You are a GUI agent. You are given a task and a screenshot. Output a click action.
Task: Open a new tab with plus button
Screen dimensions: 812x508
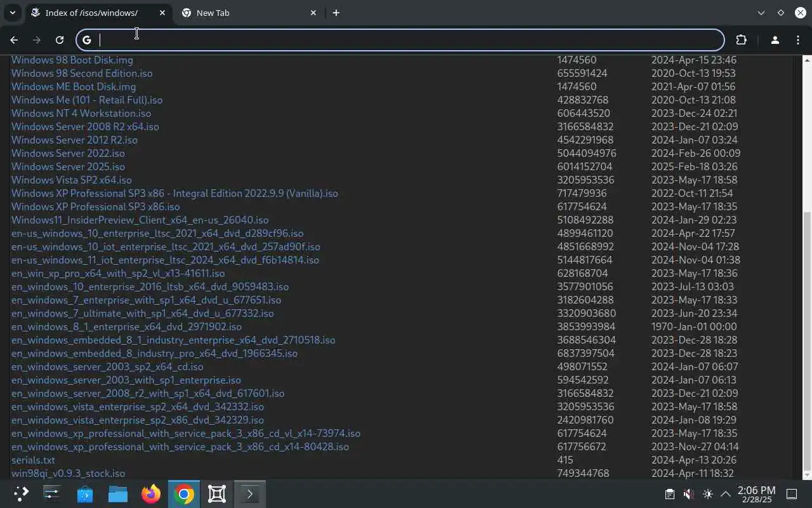click(x=336, y=13)
